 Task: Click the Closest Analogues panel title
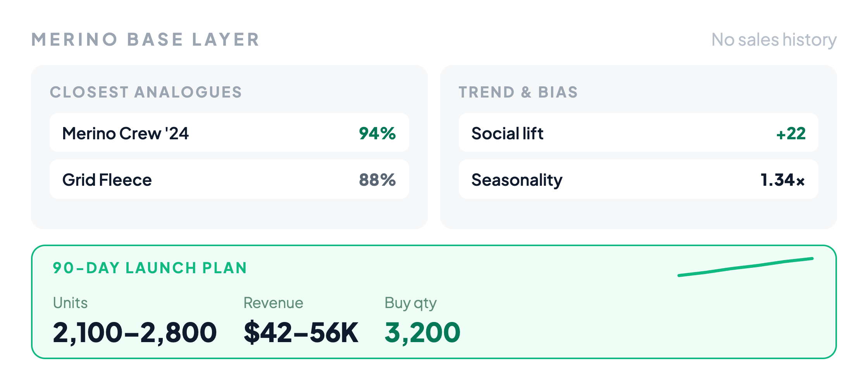tap(146, 92)
